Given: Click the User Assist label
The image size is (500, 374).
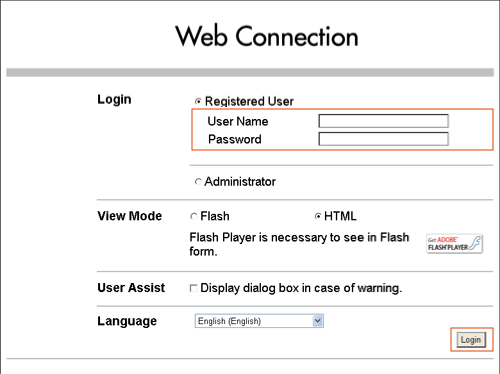Looking at the screenshot, I should coord(131,288).
